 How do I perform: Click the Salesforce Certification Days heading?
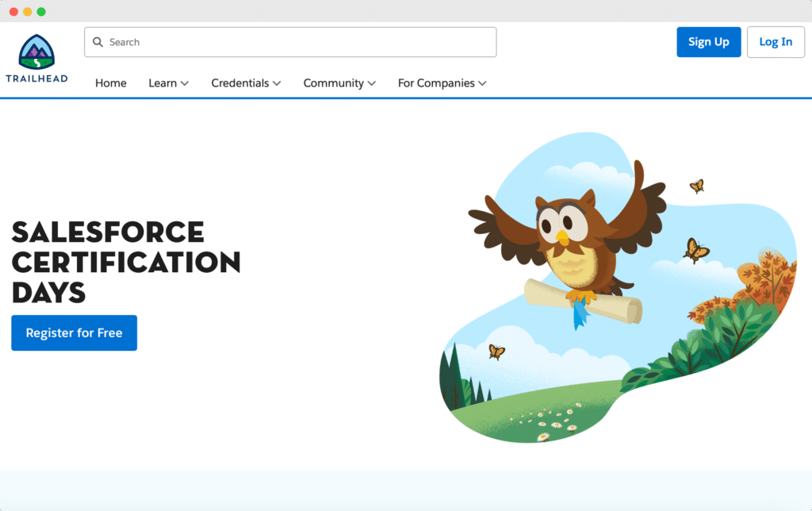pyautogui.click(x=126, y=262)
